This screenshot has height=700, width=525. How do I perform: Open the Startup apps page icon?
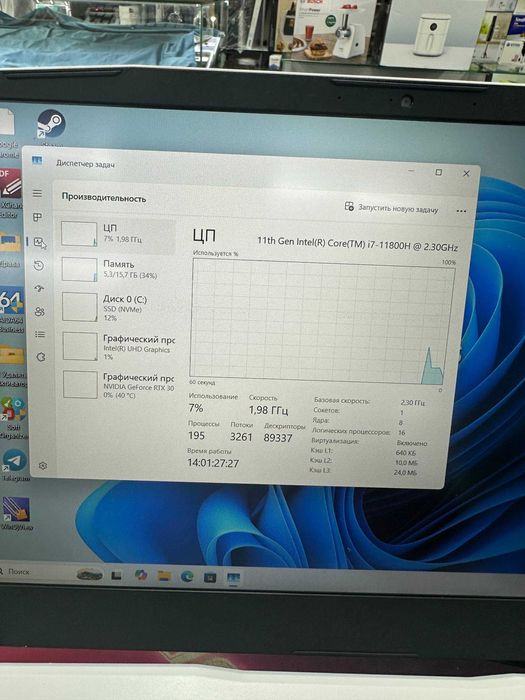click(x=39, y=288)
